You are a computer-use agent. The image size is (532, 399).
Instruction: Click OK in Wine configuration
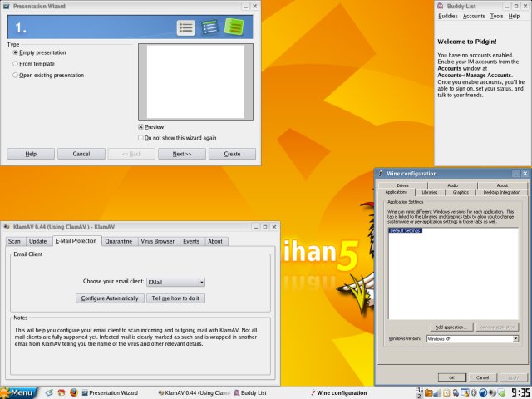coord(452,377)
